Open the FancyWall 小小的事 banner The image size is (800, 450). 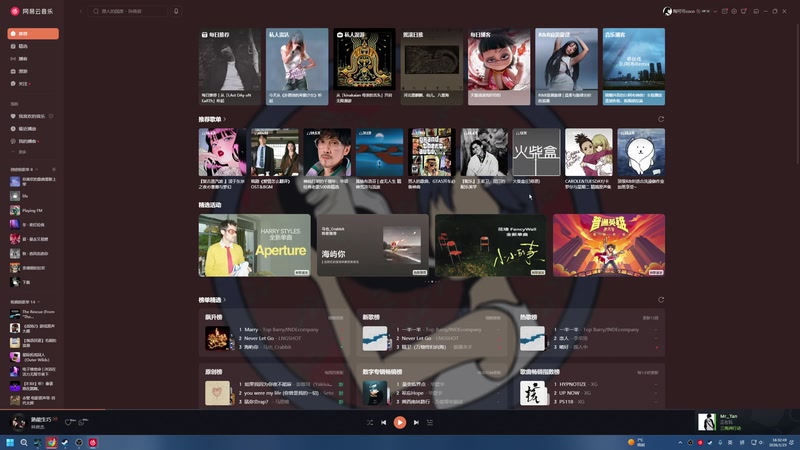(x=491, y=245)
